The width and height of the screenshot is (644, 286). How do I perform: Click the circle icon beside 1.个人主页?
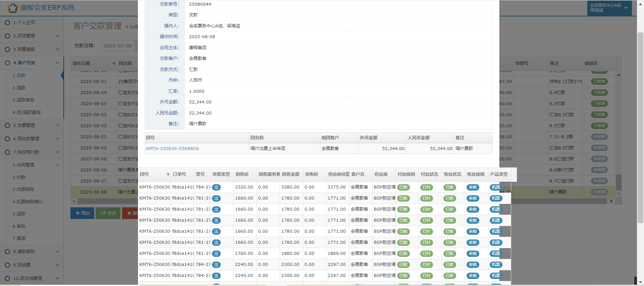point(7,23)
